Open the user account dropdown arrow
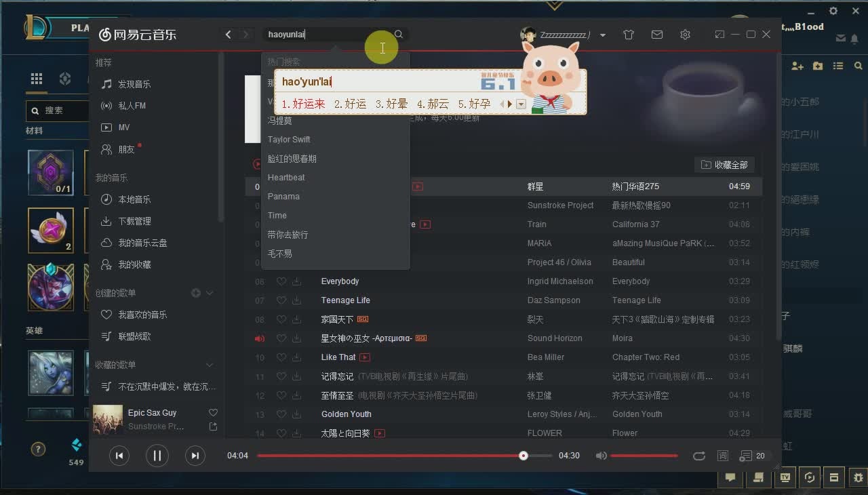 click(603, 35)
